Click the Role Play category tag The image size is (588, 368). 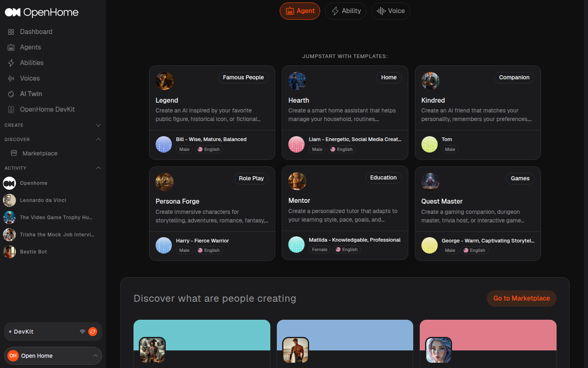(x=251, y=179)
